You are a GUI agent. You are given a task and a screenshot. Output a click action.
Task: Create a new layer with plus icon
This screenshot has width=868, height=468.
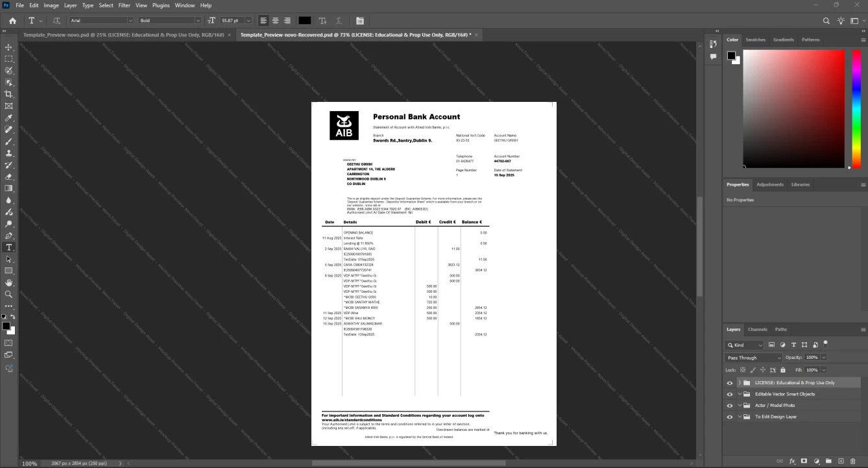pos(841,461)
